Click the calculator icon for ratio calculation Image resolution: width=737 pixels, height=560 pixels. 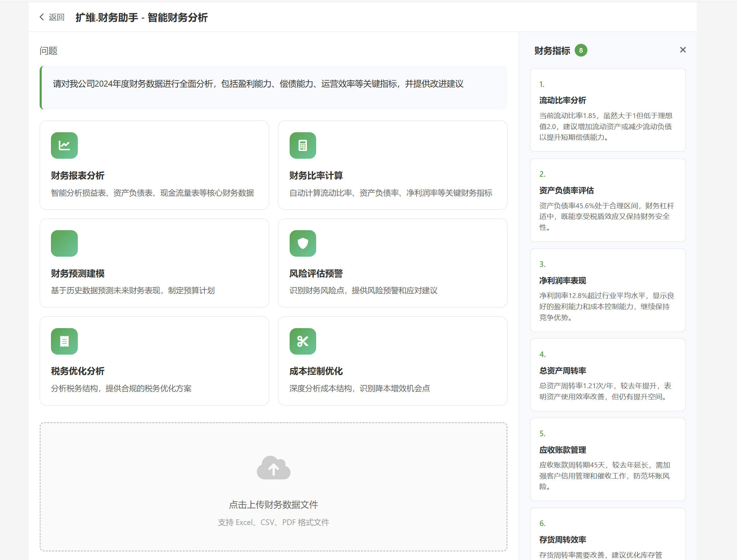tap(302, 145)
